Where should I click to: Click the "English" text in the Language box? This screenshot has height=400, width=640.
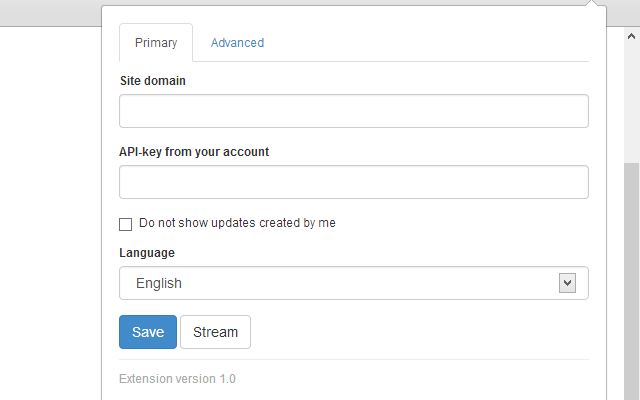click(159, 283)
